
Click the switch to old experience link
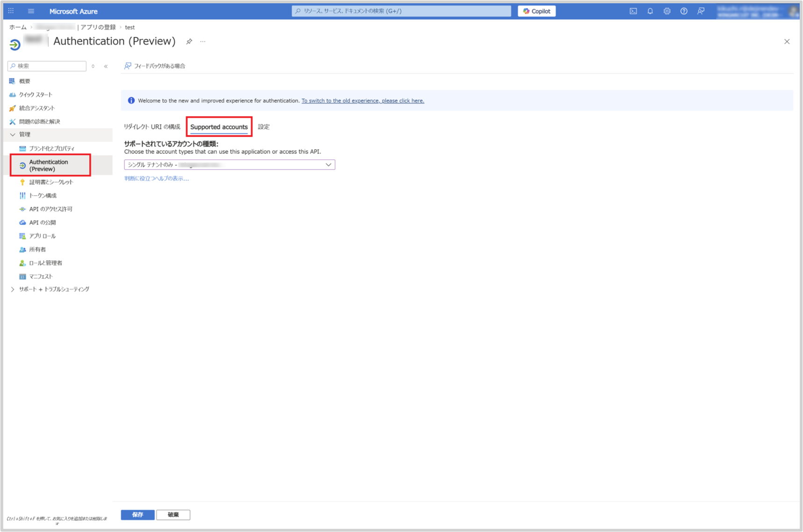pos(363,101)
